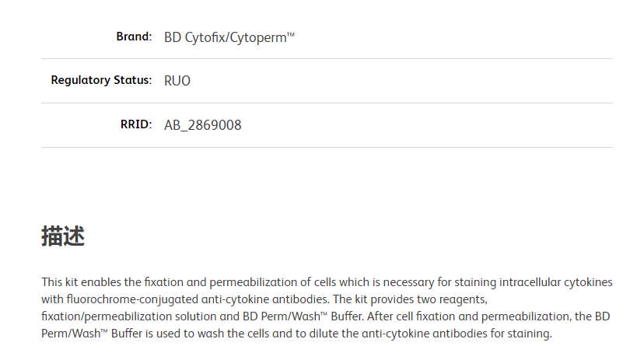
Task: Select the AB_2869008 RRID identifier
Action: coord(202,125)
